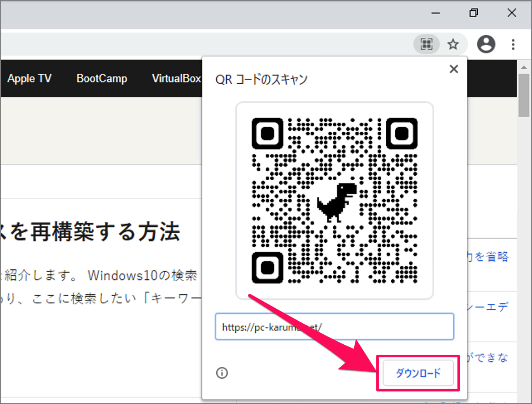Open sidebar link ending with ができな
The width and height of the screenshot is (532, 404).
[x=488, y=358]
